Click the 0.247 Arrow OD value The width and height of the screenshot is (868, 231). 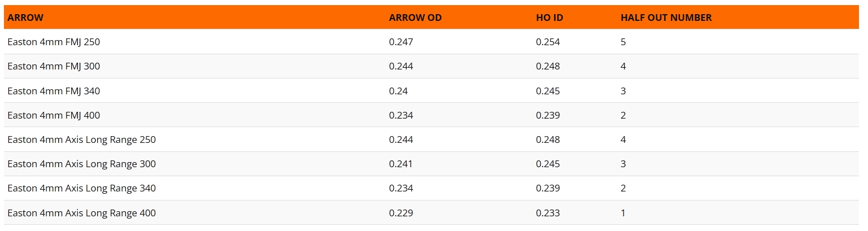click(401, 42)
